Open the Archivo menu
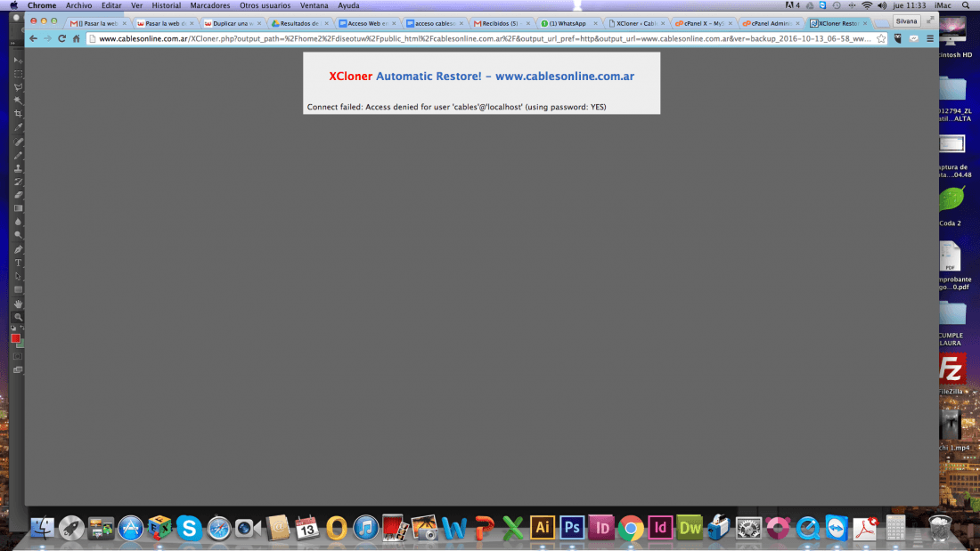This screenshot has width=980, height=551. tap(78, 5)
